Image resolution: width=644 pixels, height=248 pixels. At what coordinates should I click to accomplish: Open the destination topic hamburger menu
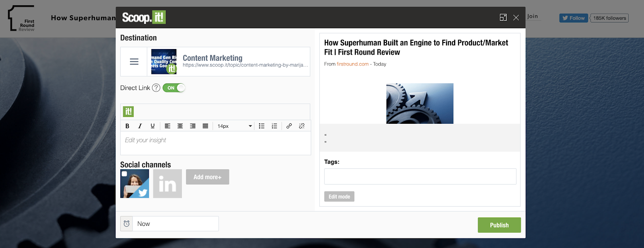coord(134,61)
